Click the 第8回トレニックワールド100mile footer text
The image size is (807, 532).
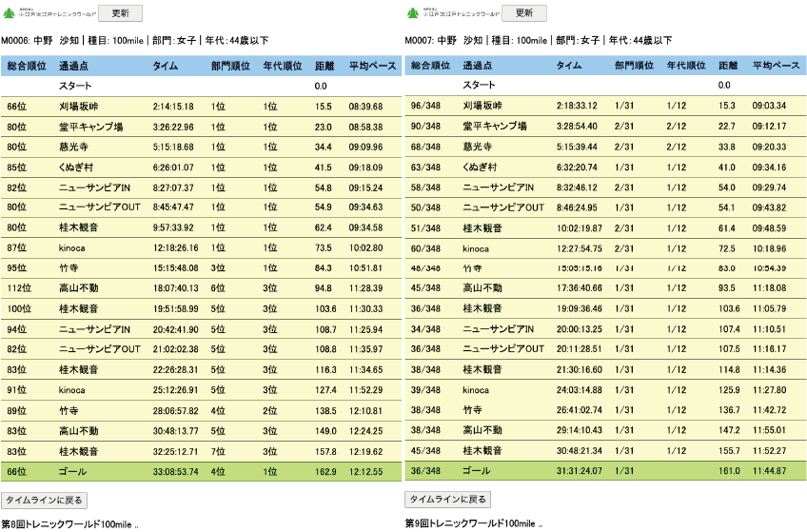click(69, 524)
